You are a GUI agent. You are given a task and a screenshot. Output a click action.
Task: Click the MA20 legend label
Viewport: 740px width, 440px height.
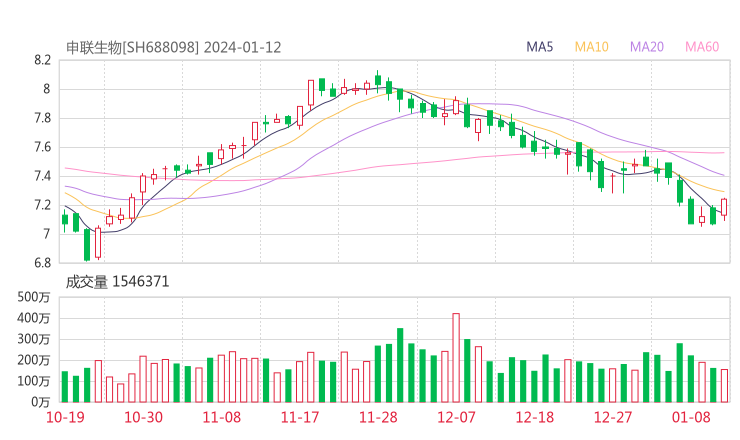(x=647, y=47)
